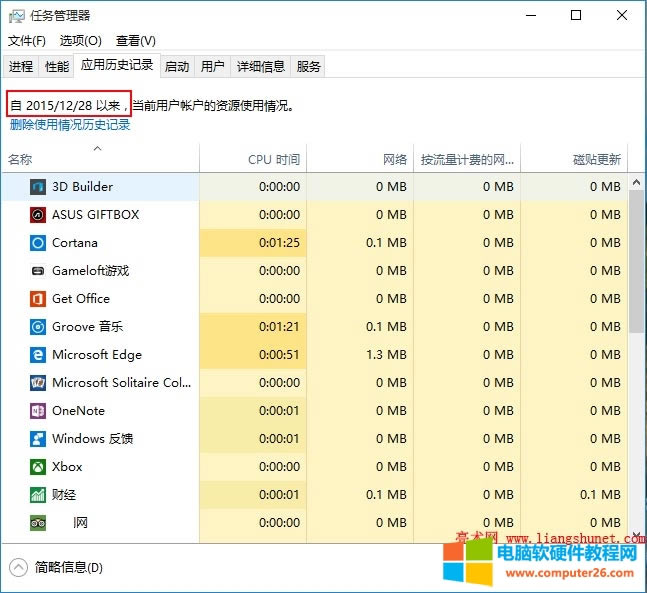
Task: Select the 应用历史记录 tab
Action: click(x=117, y=65)
